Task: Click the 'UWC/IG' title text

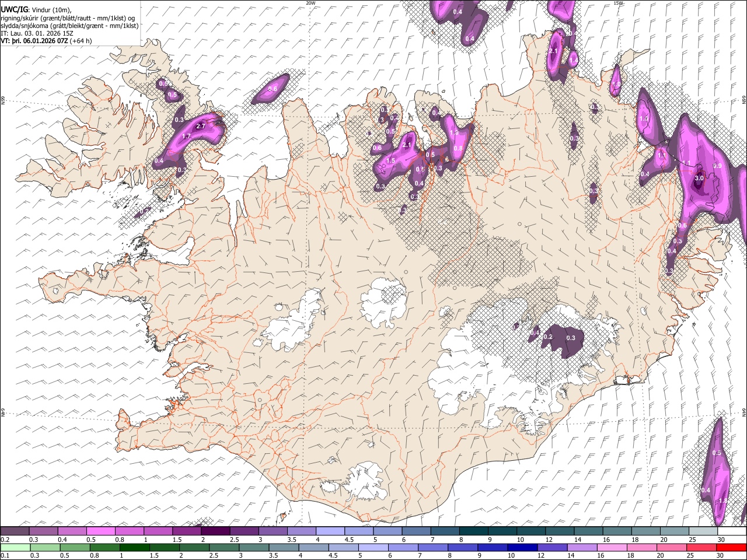Action: point(14,10)
